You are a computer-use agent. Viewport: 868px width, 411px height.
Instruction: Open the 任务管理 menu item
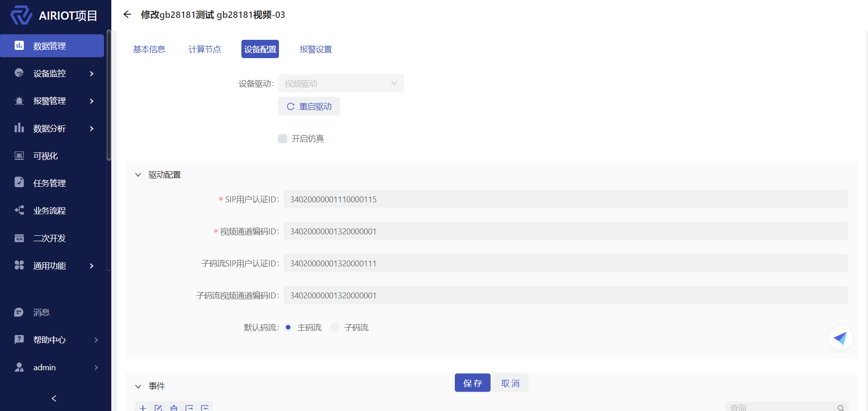pos(52,183)
